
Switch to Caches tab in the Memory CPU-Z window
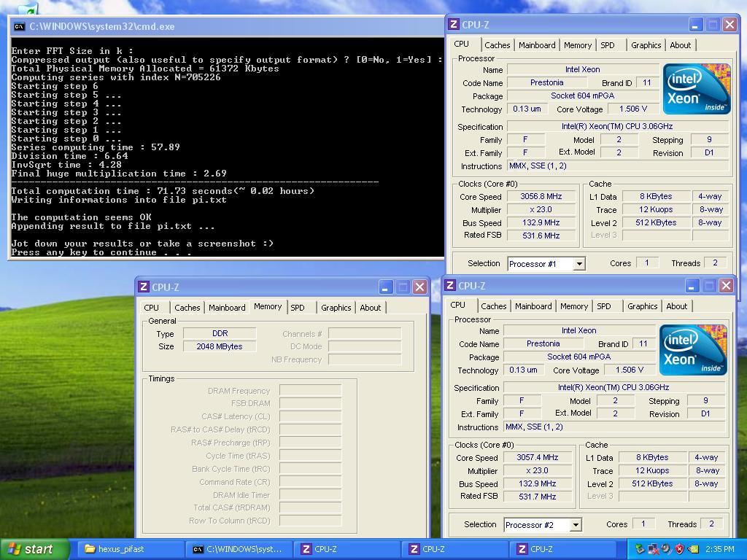[x=187, y=308]
